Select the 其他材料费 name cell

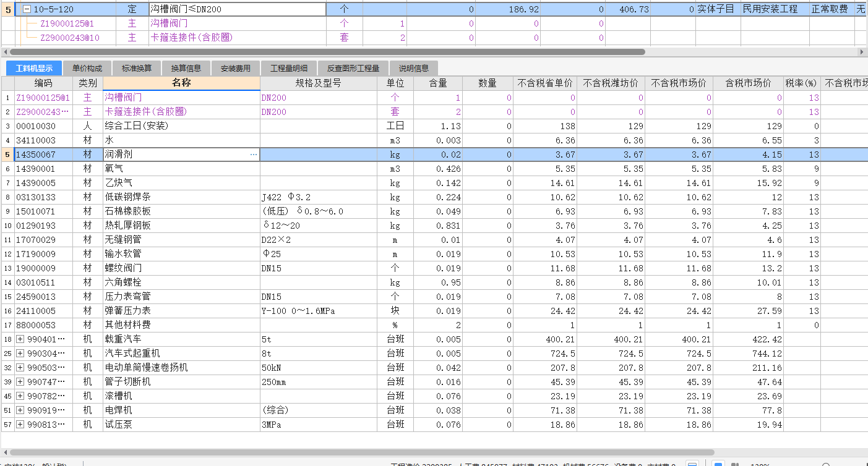[181, 325]
